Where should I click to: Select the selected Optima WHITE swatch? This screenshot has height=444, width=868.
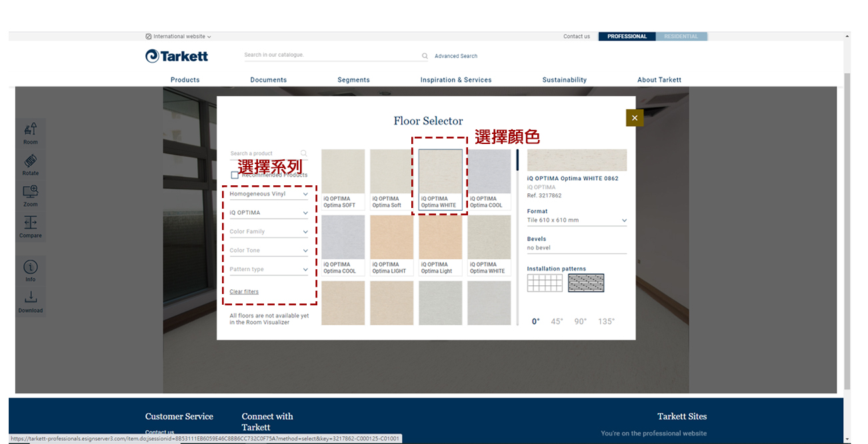440,179
